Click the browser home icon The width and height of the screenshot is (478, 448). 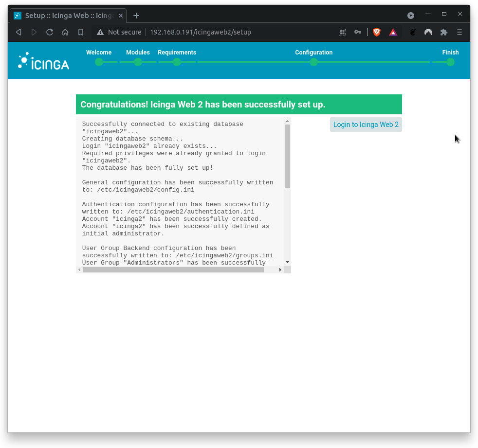tap(65, 32)
